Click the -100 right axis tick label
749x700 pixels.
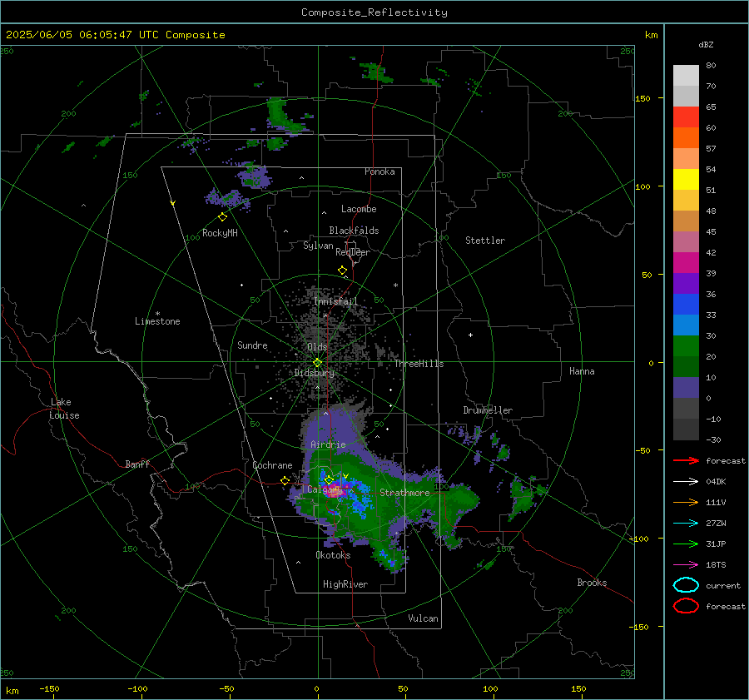click(x=638, y=539)
